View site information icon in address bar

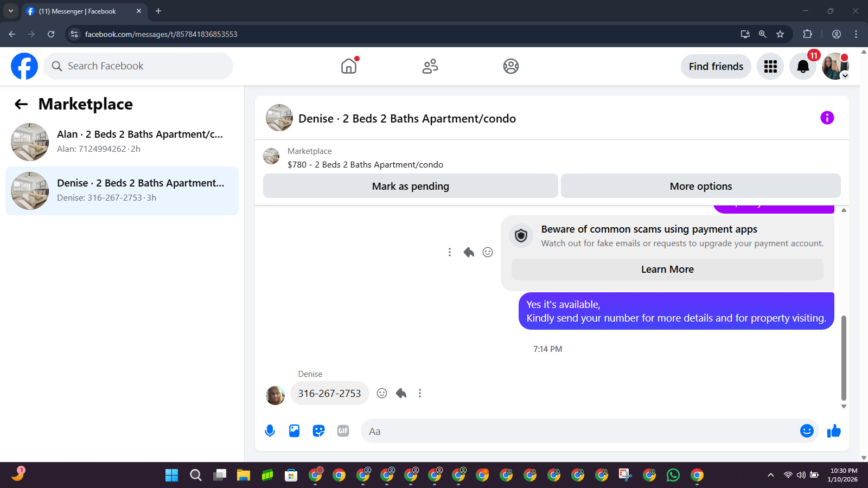tap(74, 34)
